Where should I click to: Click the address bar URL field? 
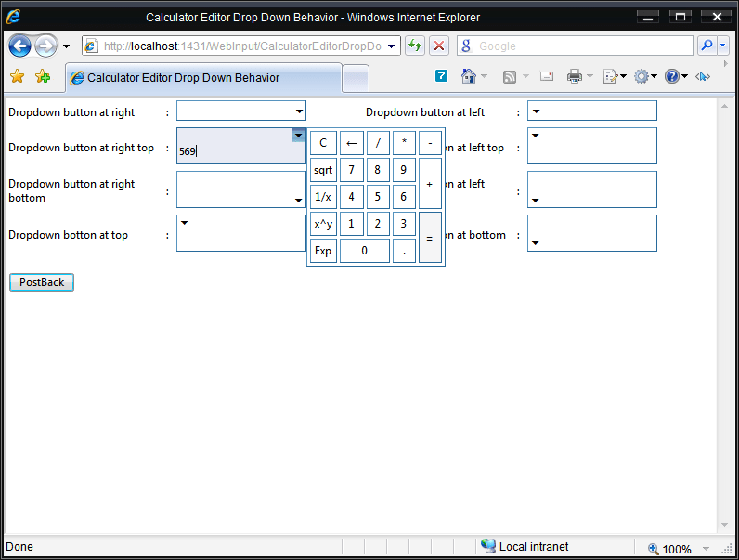pos(241,46)
